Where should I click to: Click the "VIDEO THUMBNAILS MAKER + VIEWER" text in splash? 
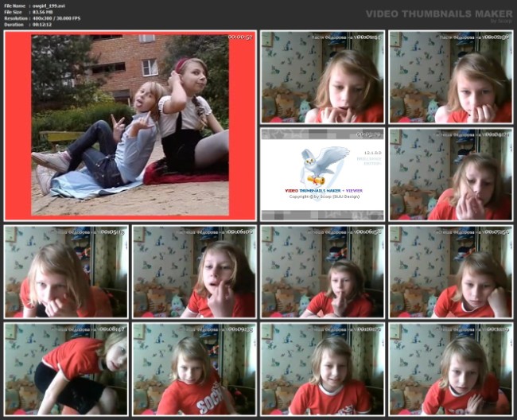(x=322, y=191)
